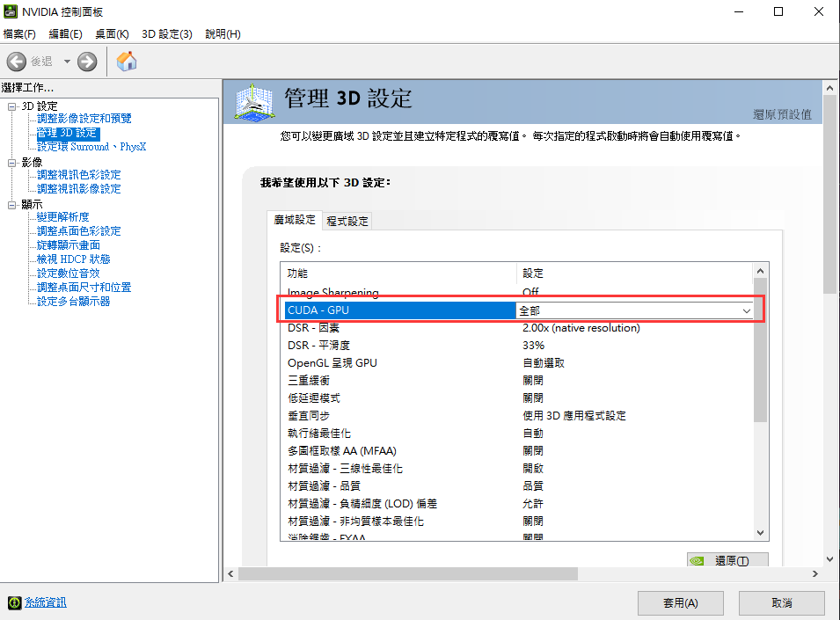840x620 pixels.
Task: Open 設定多台顯示器
Action: [x=73, y=302]
